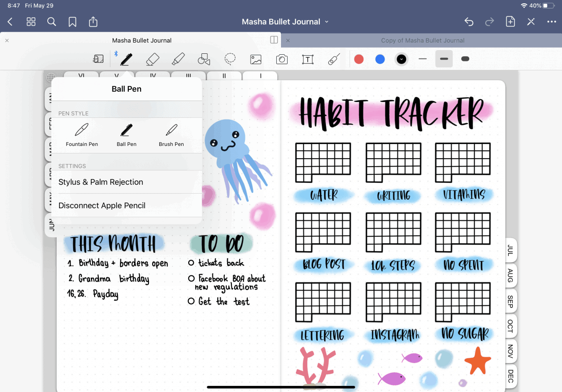Tap Disconnect Apple Pencil
The image size is (562, 392).
pos(101,205)
